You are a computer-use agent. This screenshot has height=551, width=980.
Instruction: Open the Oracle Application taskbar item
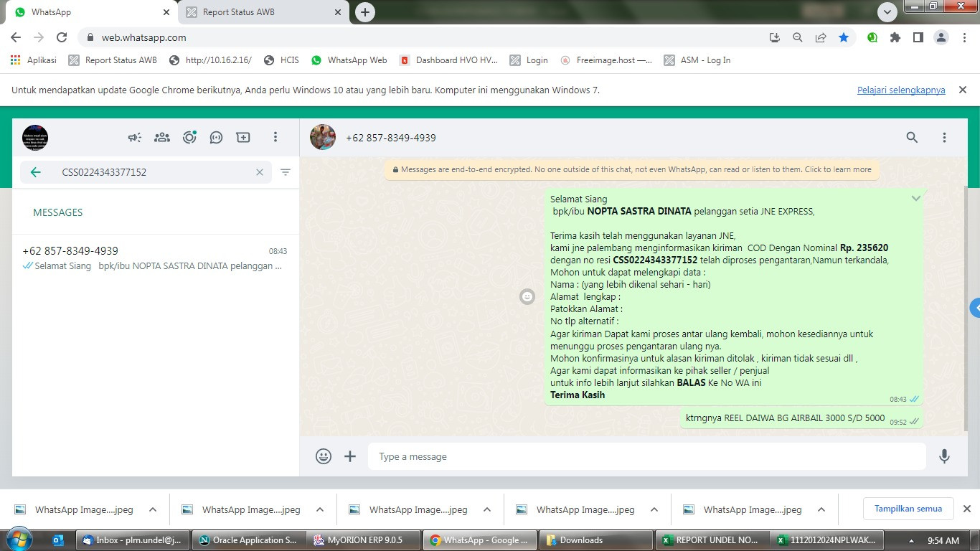point(248,540)
